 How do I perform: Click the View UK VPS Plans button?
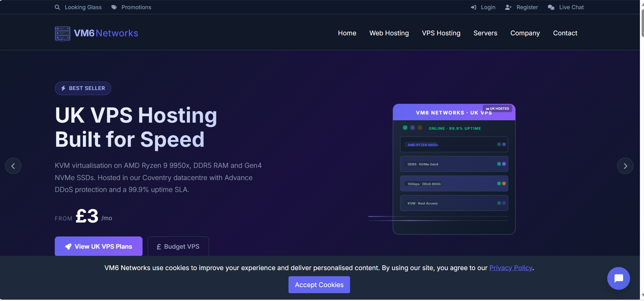[99, 246]
